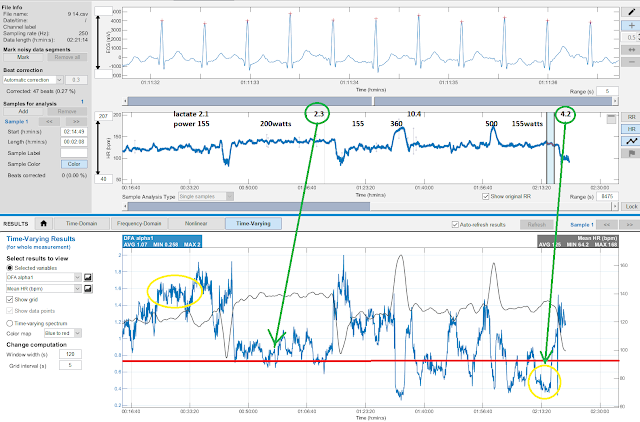
Task: Open the Automatic correction dropdown
Action: click(x=33, y=80)
